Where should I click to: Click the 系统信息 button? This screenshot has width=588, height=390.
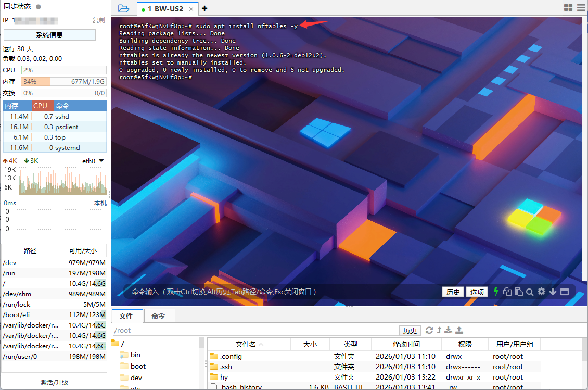point(49,35)
